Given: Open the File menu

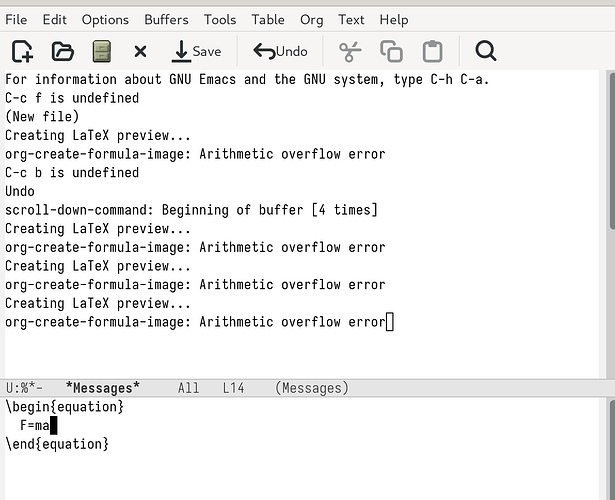Looking at the screenshot, I should (x=16, y=20).
